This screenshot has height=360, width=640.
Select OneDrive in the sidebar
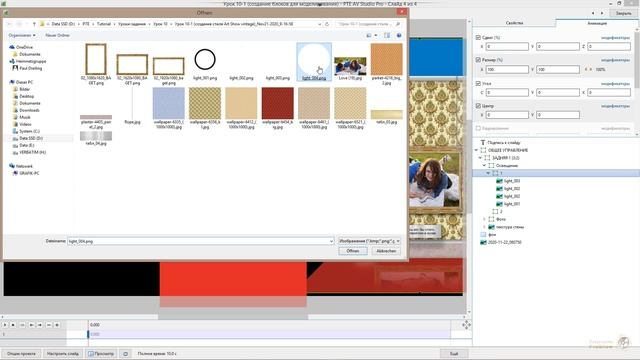21,47
